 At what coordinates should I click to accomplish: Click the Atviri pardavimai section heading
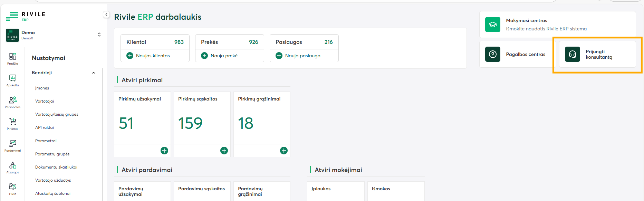(147, 170)
